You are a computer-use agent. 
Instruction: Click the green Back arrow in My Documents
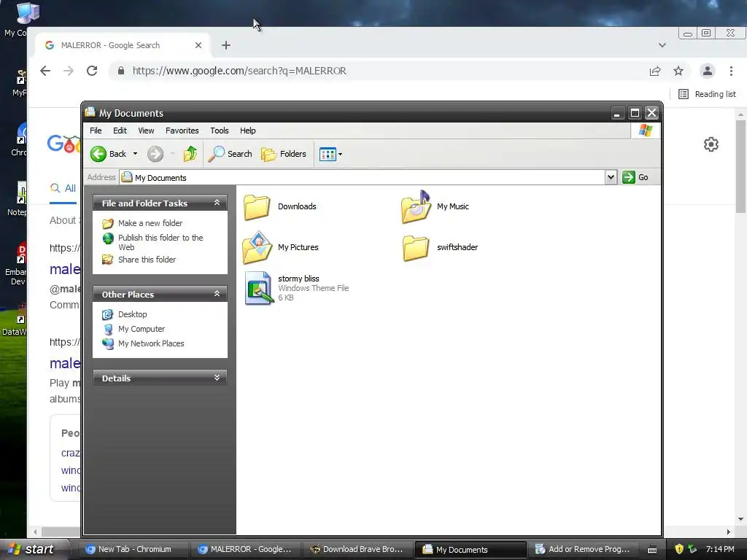point(98,154)
